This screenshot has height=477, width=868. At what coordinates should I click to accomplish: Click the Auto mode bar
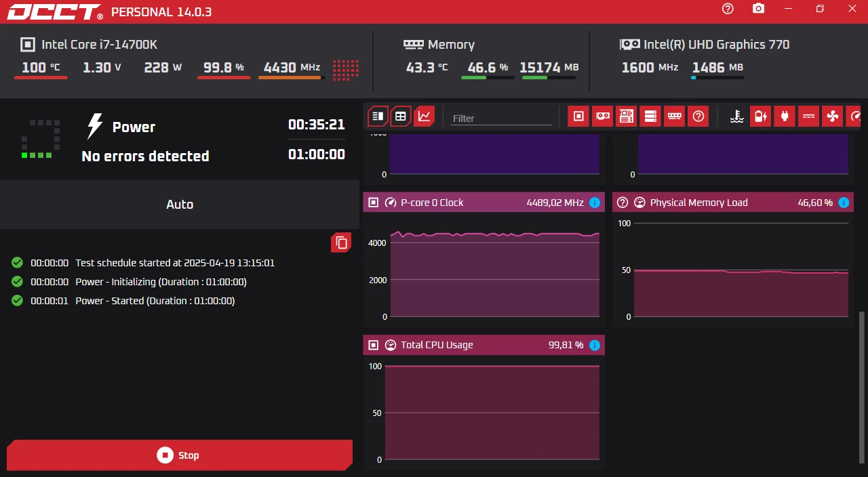(180, 204)
